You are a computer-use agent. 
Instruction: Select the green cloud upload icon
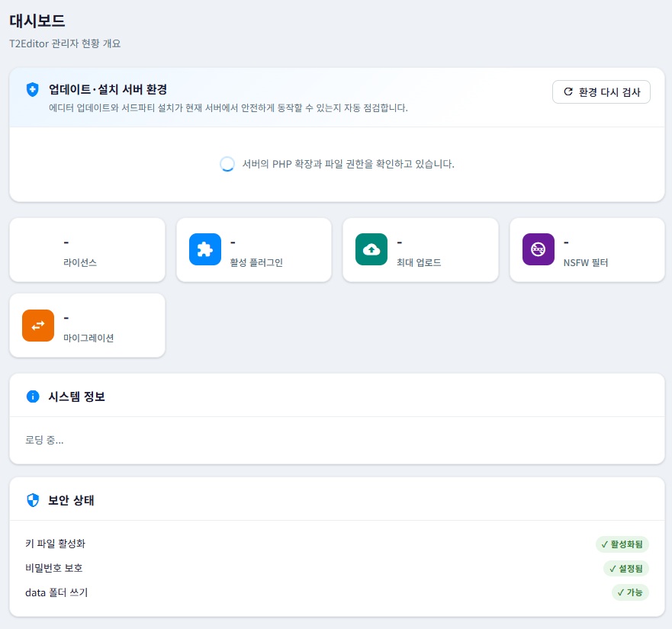click(371, 249)
